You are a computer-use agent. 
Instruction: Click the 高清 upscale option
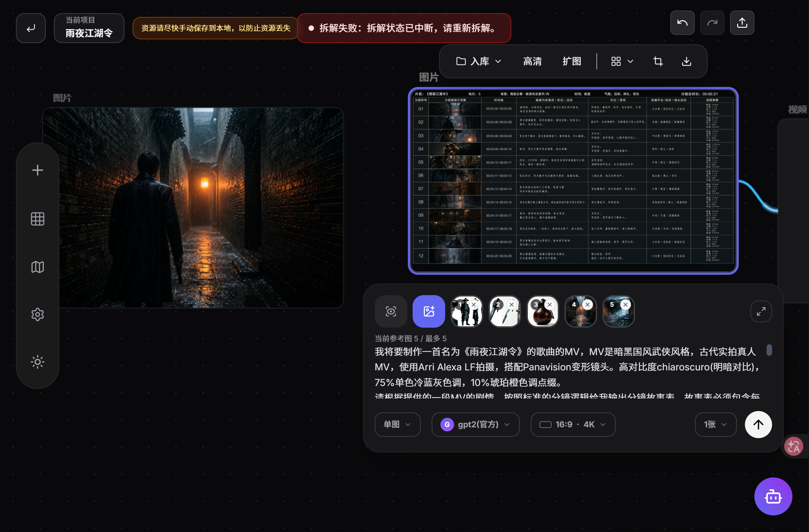[x=532, y=61]
